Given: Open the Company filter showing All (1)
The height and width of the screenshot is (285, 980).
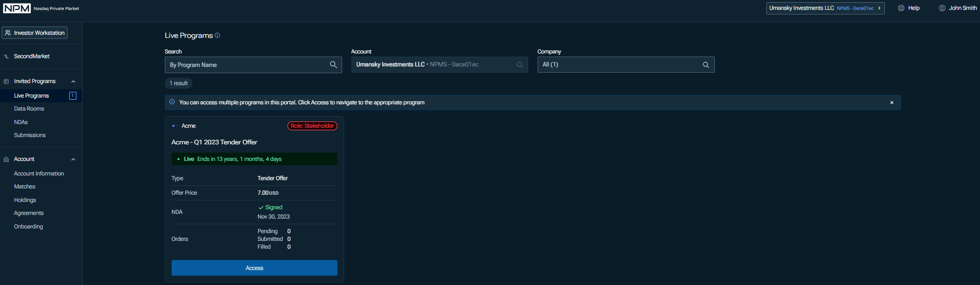Looking at the screenshot, I should (x=626, y=64).
